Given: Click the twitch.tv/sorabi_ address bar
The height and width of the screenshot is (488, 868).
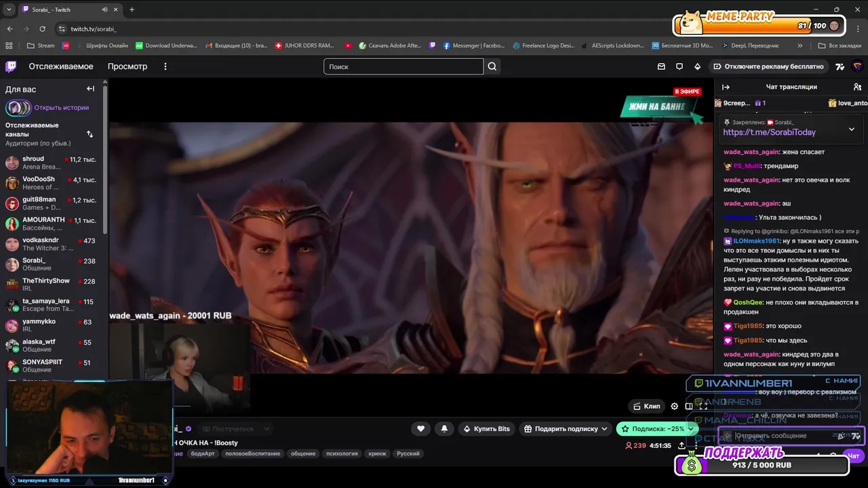Looking at the screenshot, I should pyautogui.click(x=94, y=29).
